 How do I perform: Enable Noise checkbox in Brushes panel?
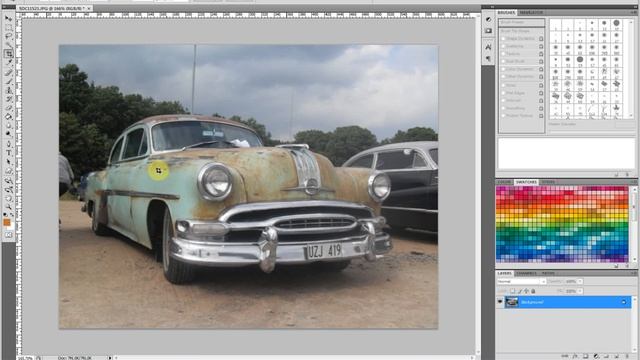[503, 85]
